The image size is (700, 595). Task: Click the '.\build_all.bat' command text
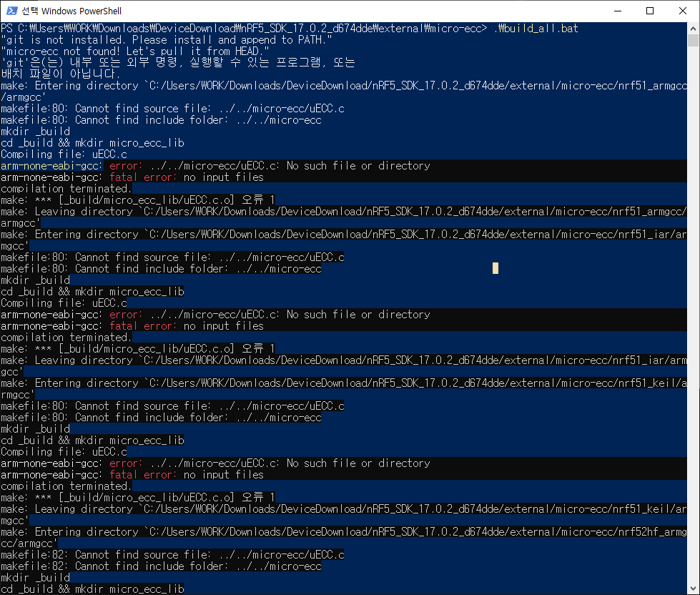tap(536, 29)
